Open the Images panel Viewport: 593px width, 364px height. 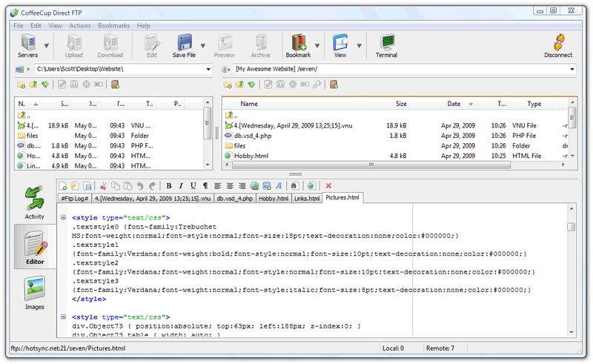pyautogui.click(x=34, y=293)
